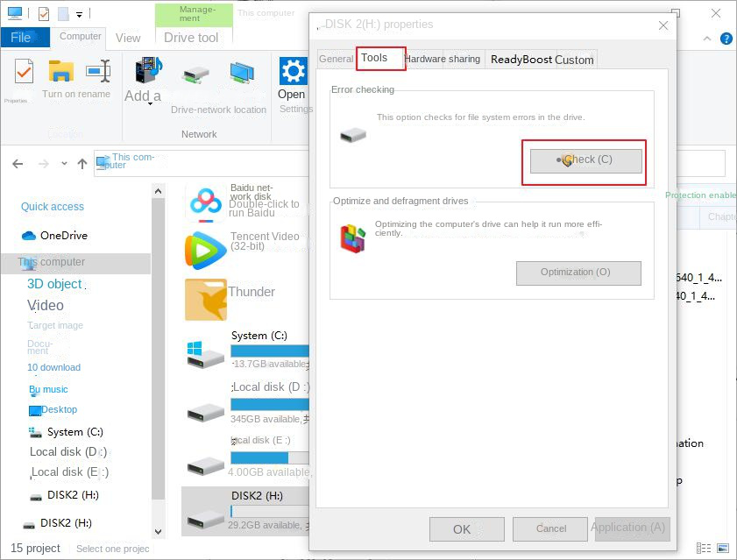Image resolution: width=737 pixels, height=560 pixels.
Task: Switch to details view in the status bar
Action: click(x=704, y=548)
